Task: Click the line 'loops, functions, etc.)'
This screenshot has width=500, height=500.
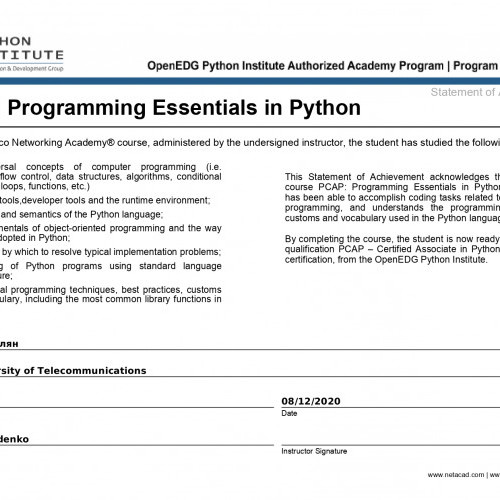Action: point(45,186)
